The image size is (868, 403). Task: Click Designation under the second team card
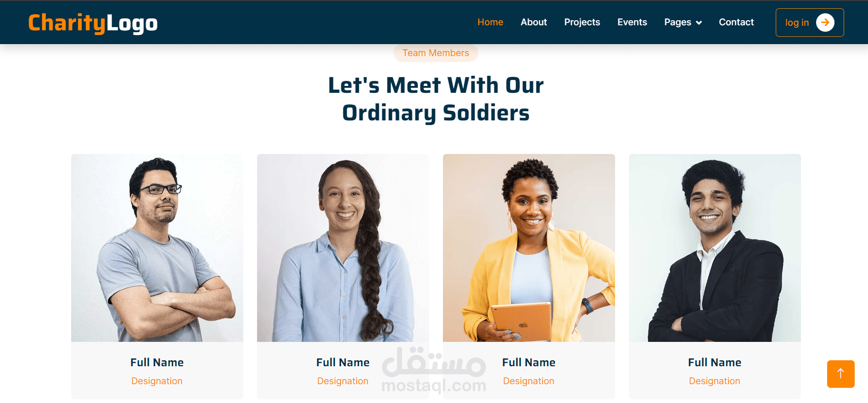click(343, 381)
